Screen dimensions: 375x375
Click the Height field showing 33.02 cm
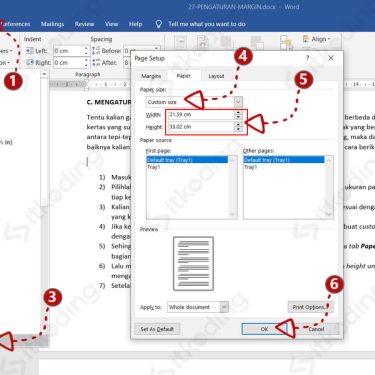pyautogui.click(x=201, y=127)
